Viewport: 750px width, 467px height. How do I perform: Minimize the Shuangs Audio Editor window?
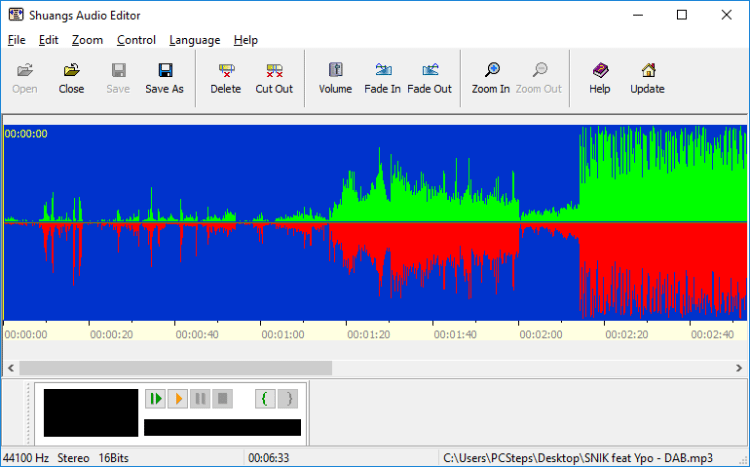click(638, 15)
